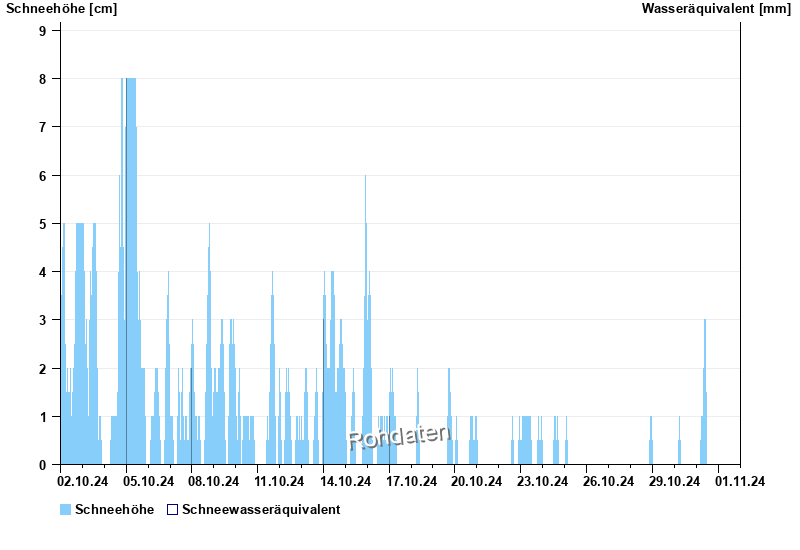Select the 05.10.24 date label
800x550 pixels.
tap(148, 481)
